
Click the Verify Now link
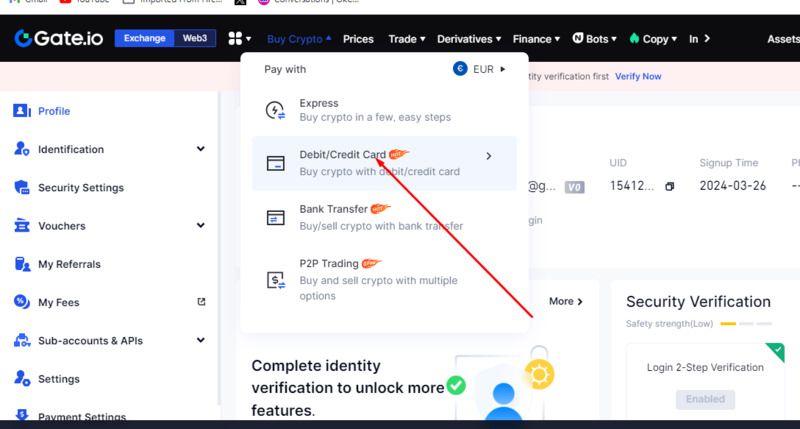point(638,77)
